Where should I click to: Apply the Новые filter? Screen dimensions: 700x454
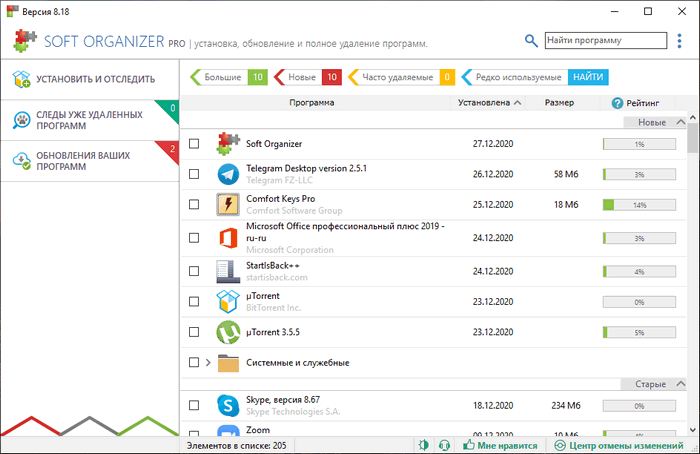point(308,77)
